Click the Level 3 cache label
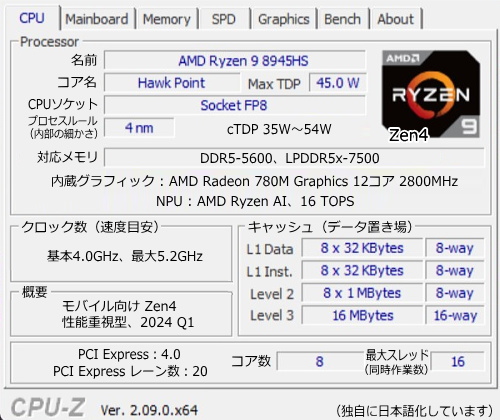The width and height of the screenshot is (500, 420). [272, 315]
